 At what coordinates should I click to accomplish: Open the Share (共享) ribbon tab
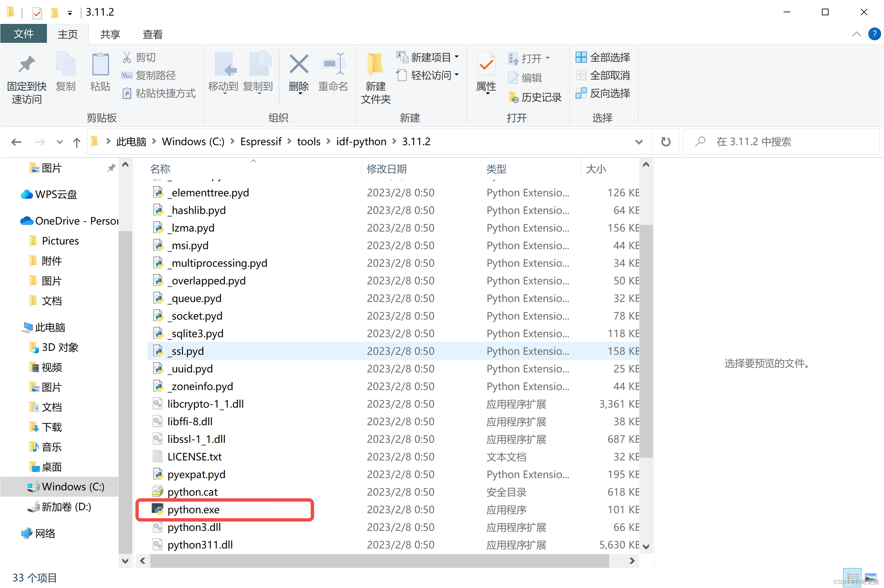pyautogui.click(x=110, y=35)
